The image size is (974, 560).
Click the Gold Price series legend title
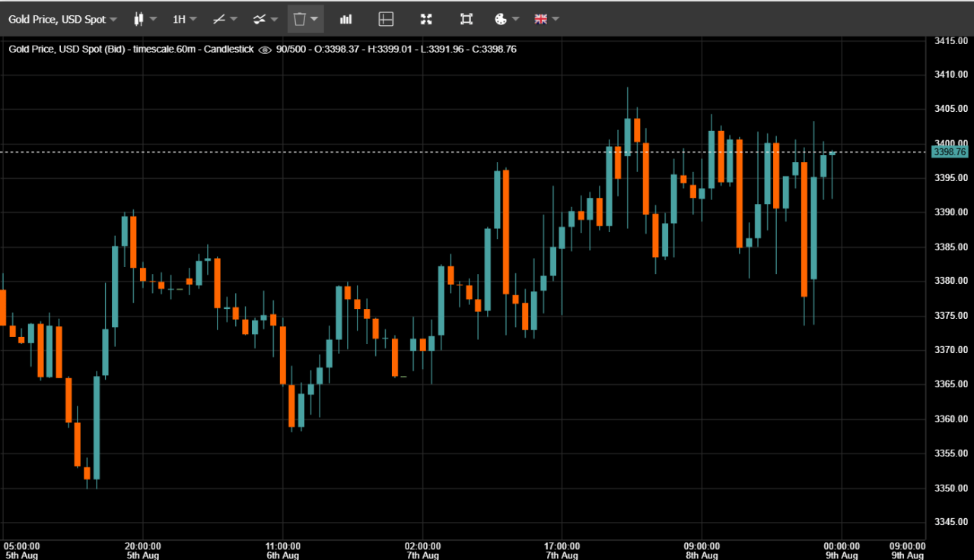[131, 49]
